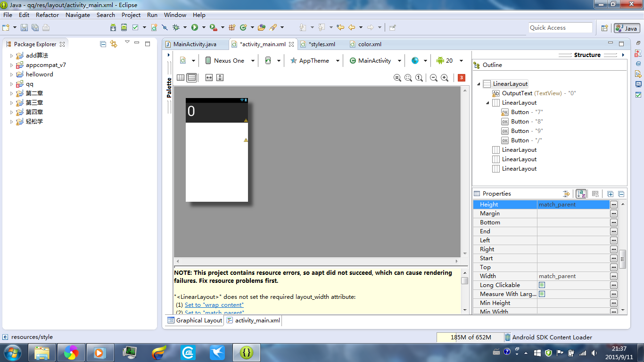Tick the Long Clickable checkbox
644x362 pixels.
[x=542, y=285]
